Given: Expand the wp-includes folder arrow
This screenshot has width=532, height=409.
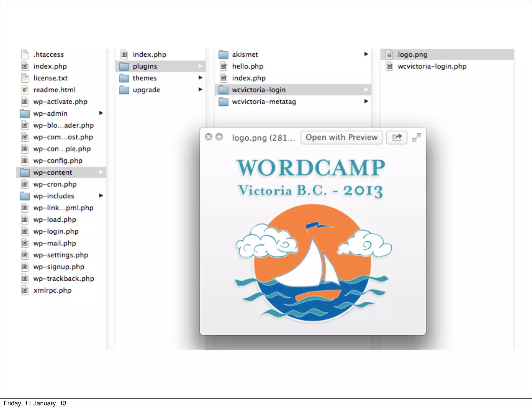Looking at the screenshot, I should 101,196.
